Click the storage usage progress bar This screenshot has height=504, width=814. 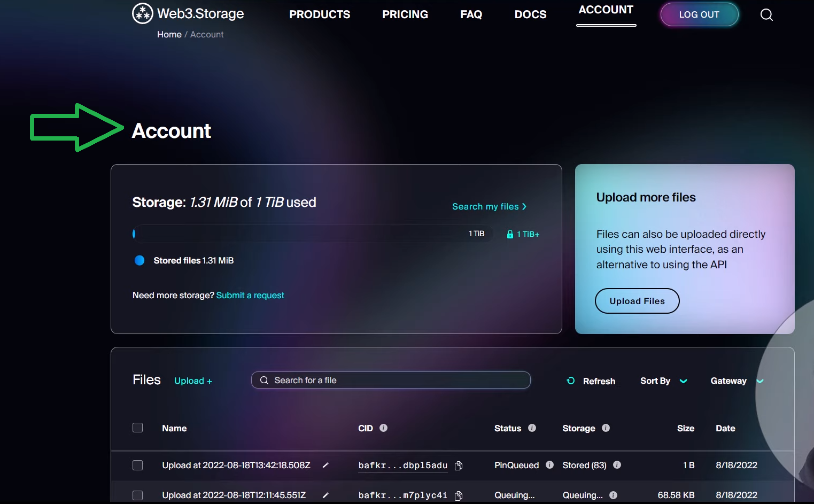click(x=313, y=234)
